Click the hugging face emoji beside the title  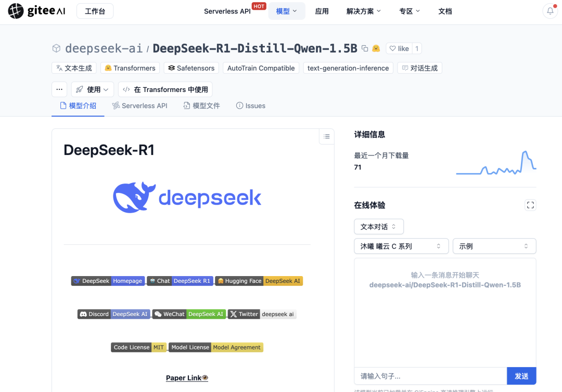pyautogui.click(x=376, y=48)
